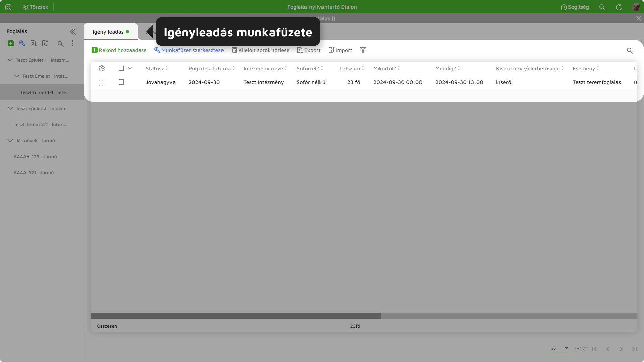Sort by Sofőrrel? column
This screenshot has width=644, height=362.
pyautogui.click(x=310, y=69)
